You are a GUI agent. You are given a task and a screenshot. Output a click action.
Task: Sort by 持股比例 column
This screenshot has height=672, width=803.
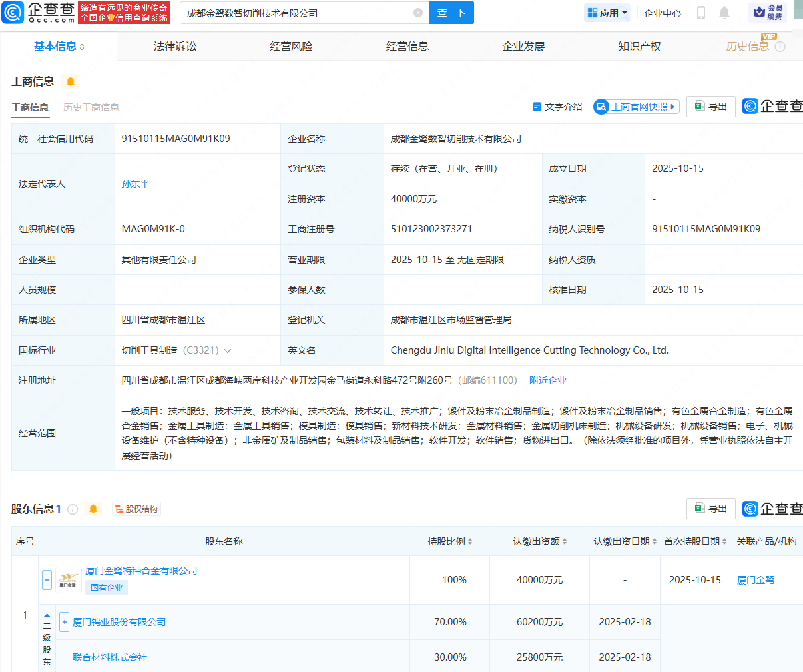tap(450, 542)
